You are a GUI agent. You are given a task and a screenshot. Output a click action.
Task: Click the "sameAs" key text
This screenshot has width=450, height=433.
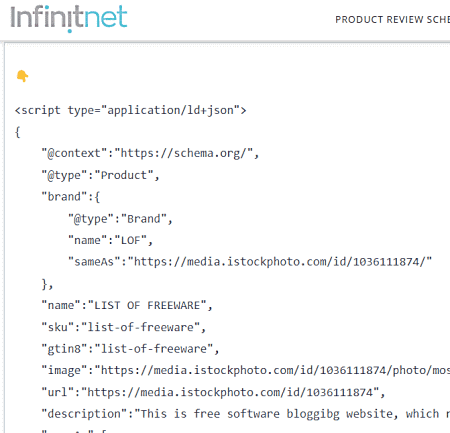[94, 262]
